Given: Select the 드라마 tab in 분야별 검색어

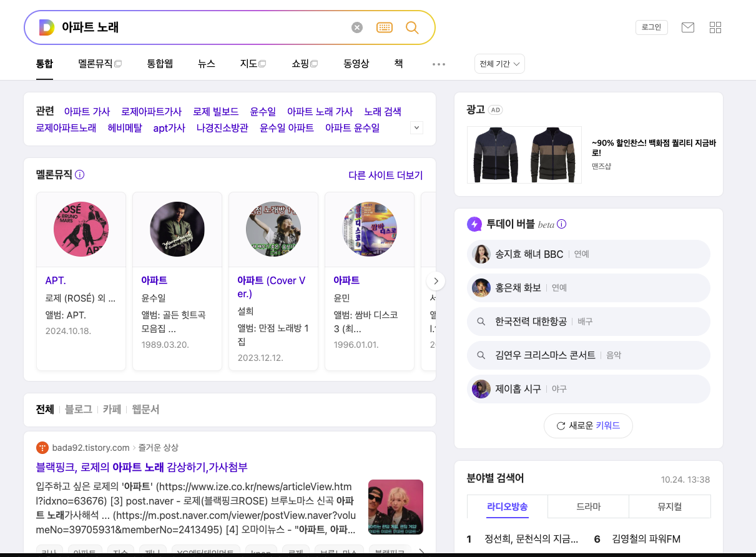Looking at the screenshot, I should [x=587, y=506].
